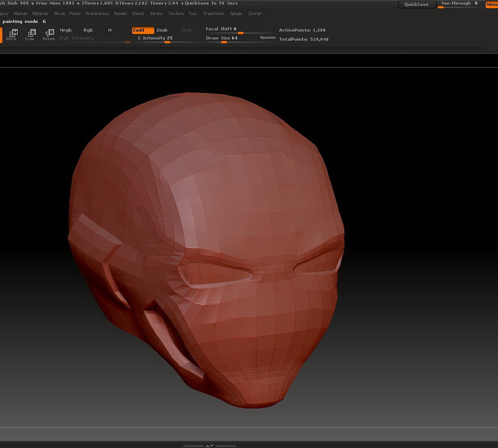
Task: Select the Move transform tool
Action: pos(12,34)
